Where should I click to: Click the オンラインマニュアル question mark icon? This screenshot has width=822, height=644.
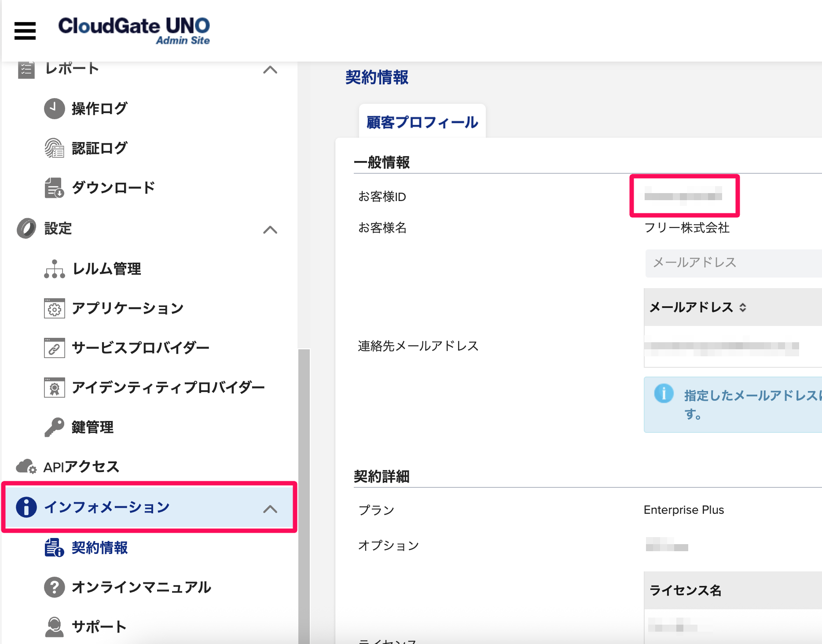[x=55, y=587]
